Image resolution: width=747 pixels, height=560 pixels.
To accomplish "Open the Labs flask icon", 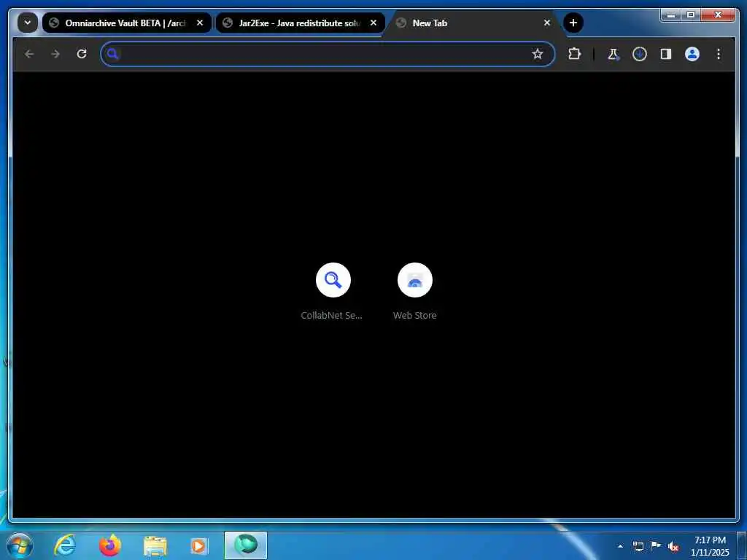I will [613, 54].
